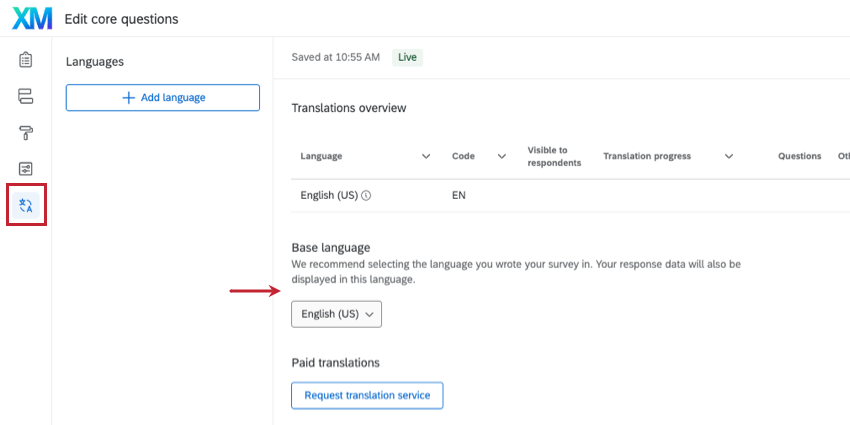Expand the Translation progress column chevron

(729, 157)
